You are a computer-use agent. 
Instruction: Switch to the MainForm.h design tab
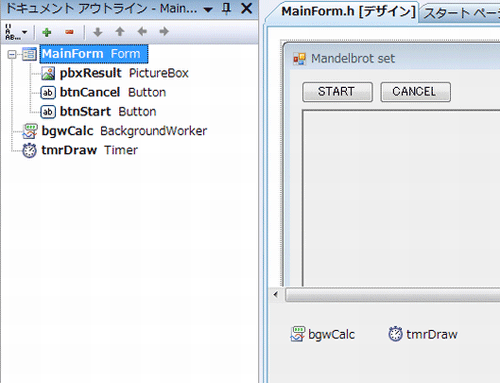348,12
